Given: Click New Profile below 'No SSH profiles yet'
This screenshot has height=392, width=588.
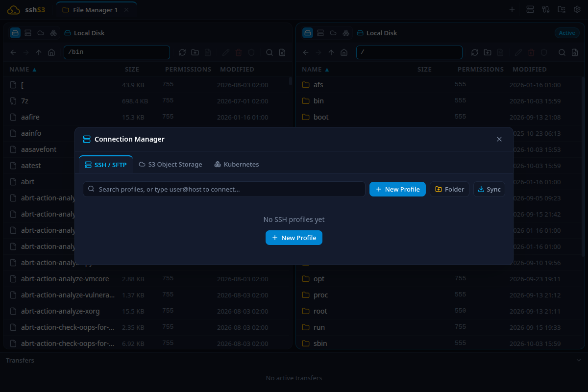Looking at the screenshot, I should tap(294, 238).
